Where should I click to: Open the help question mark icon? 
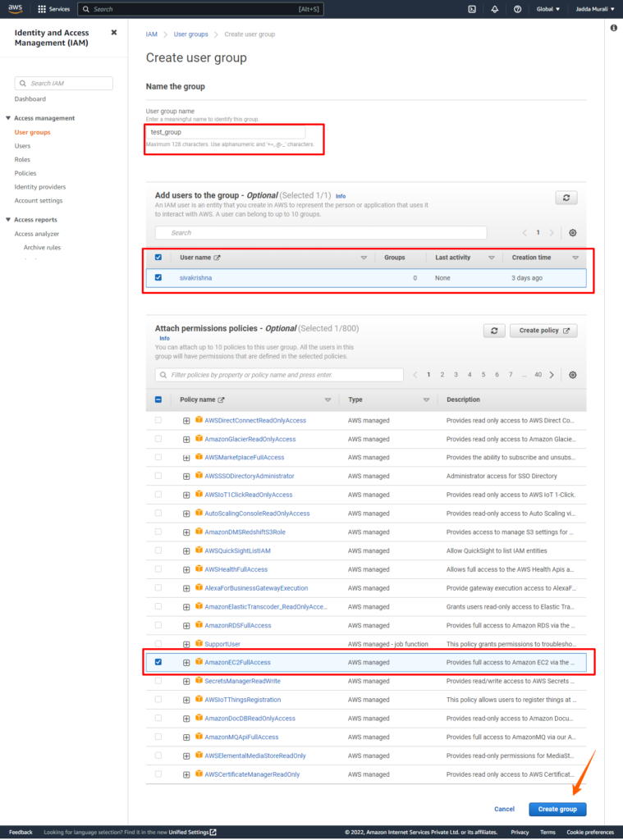click(517, 9)
